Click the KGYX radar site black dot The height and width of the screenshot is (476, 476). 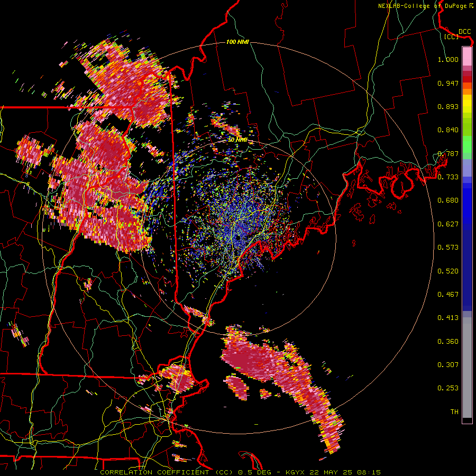tap(238, 237)
